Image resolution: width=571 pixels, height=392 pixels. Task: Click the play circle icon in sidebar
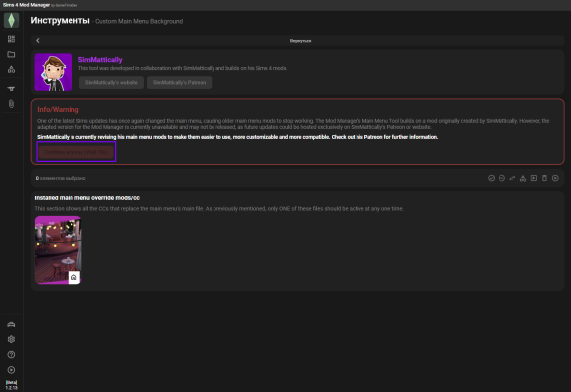click(x=11, y=370)
